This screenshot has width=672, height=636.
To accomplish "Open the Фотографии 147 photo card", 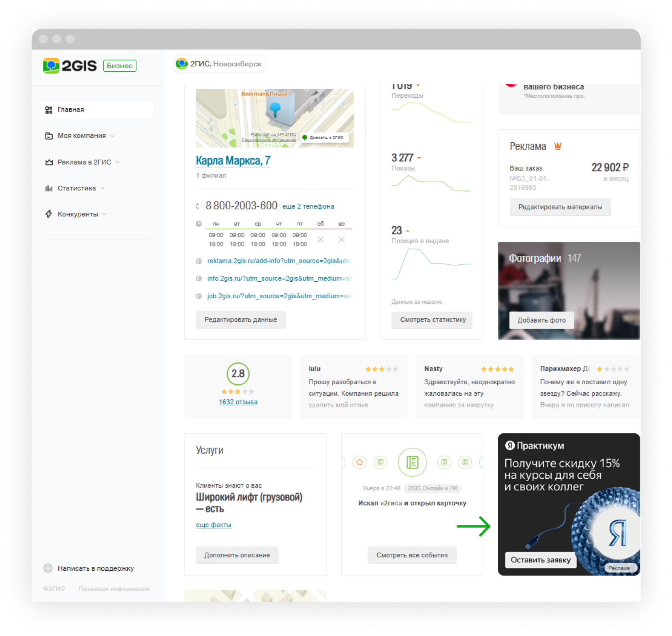I will (569, 291).
